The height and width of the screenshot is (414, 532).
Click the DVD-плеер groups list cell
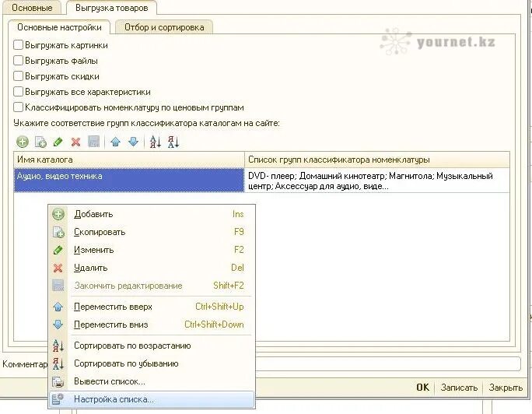(377, 181)
